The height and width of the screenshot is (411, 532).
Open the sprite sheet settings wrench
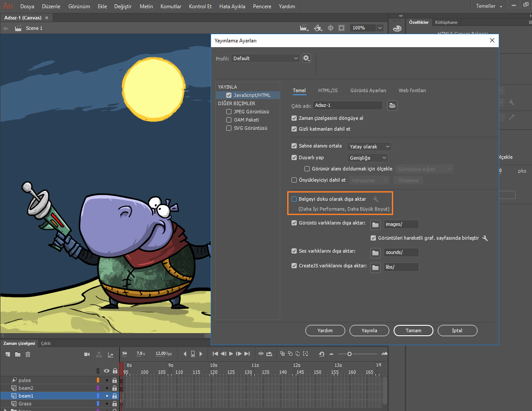[485, 238]
